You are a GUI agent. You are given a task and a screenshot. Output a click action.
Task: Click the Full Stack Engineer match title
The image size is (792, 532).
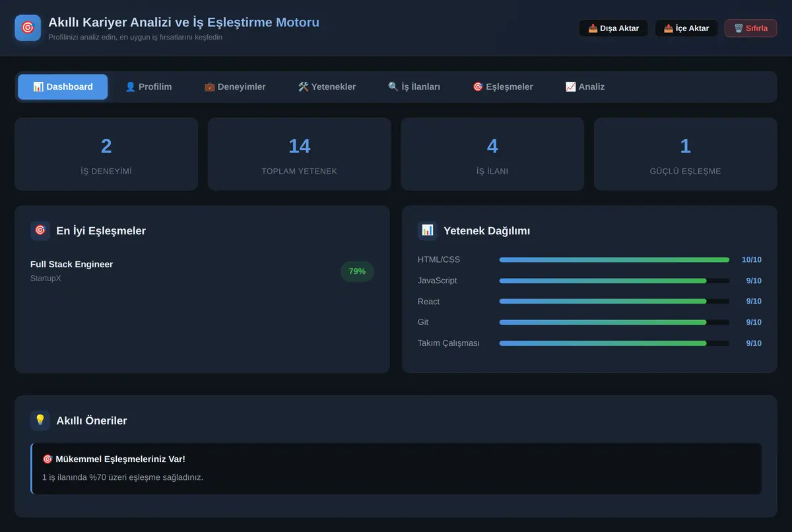72,264
